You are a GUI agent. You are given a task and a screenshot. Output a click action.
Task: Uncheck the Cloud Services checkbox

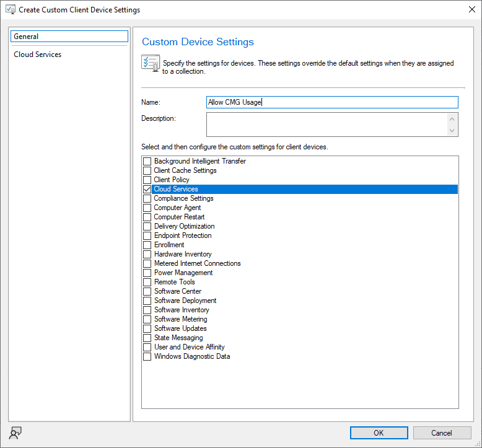click(x=147, y=189)
